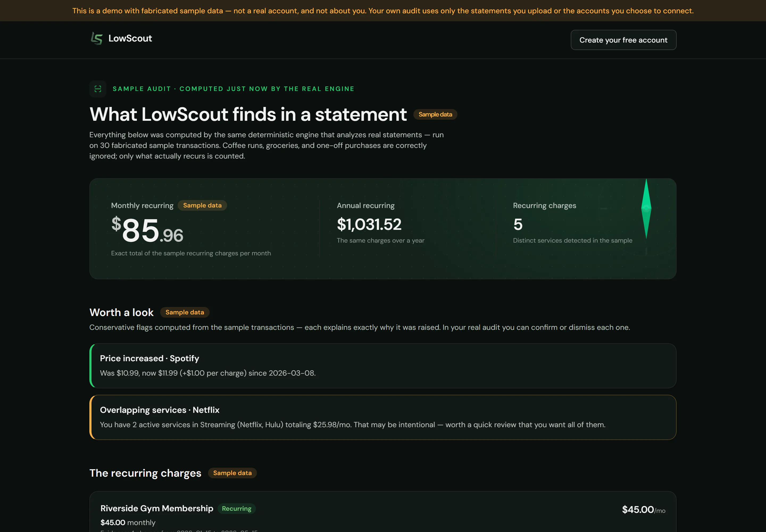The width and height of the screenshot is (766, 532).
Task: Click the Worth a look heading
Action: [121, 312]
